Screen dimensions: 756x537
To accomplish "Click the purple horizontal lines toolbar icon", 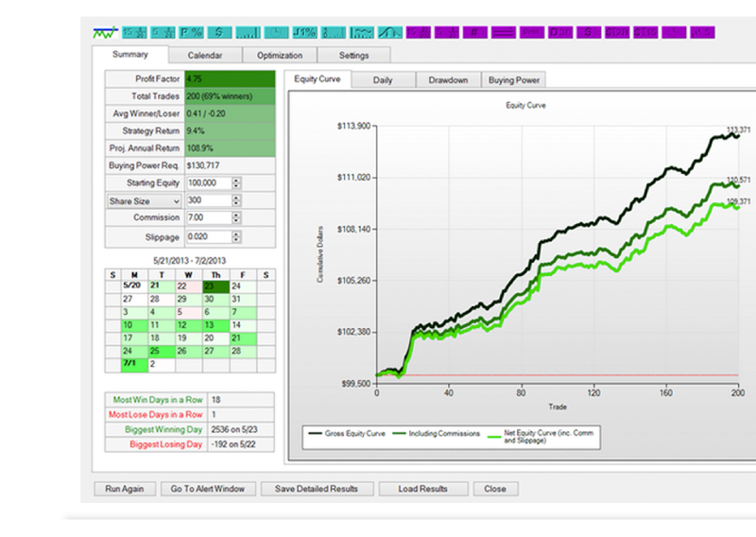I will pyautogui.click(x=504, y=32).
